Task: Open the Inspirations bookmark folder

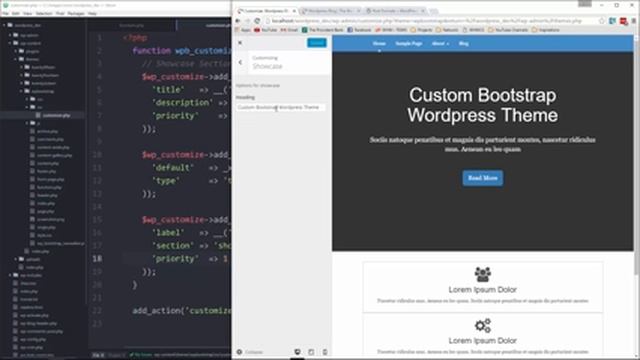Action: point(546,30)
